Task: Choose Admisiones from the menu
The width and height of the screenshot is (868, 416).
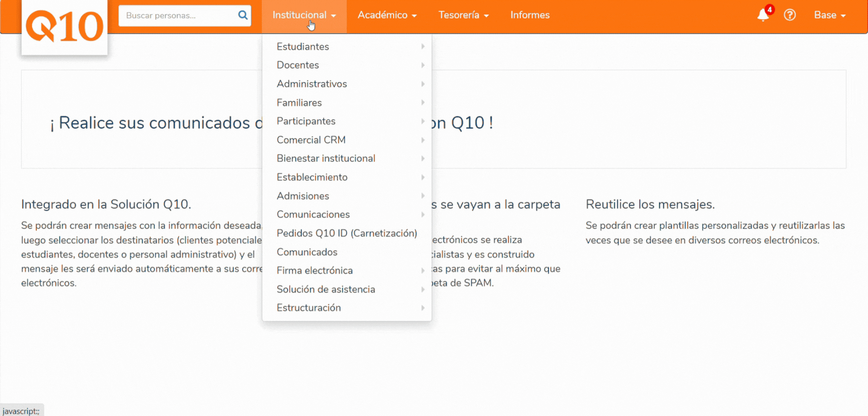Action: tap(347, 196)
